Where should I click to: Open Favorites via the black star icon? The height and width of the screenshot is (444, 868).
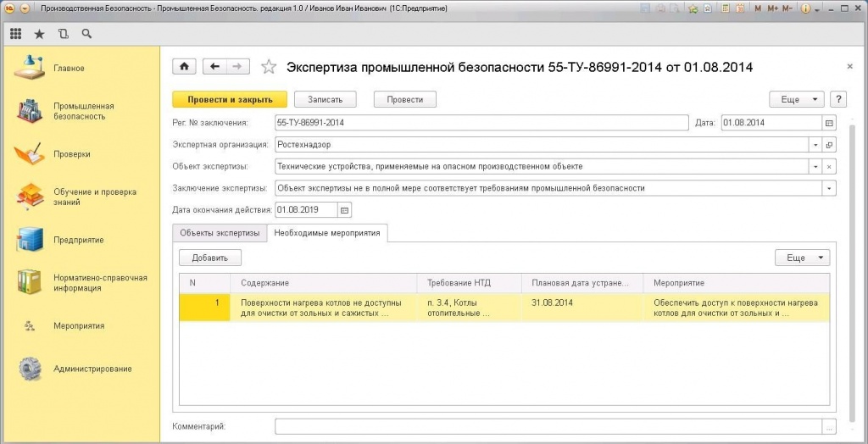[39, 34]
